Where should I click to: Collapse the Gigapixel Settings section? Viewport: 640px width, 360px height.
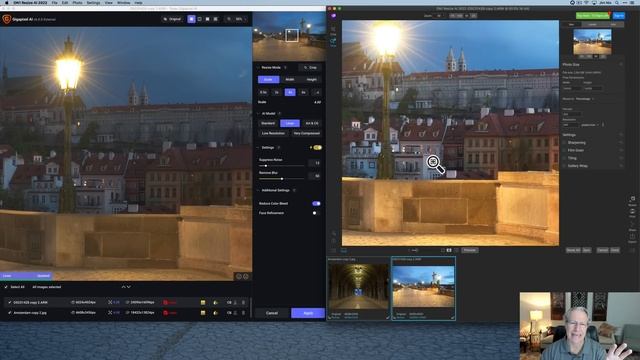tap(258, 147)
